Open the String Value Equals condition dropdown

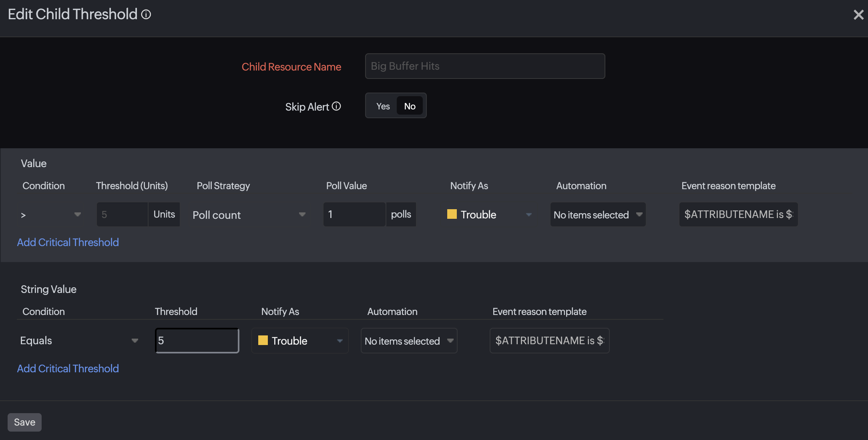pos(79,341)
